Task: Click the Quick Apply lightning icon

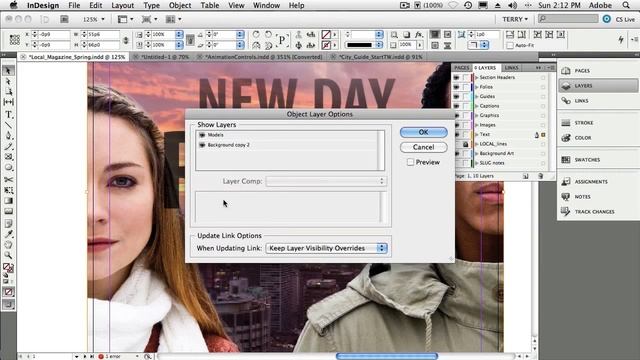Action: pos(621,39)
